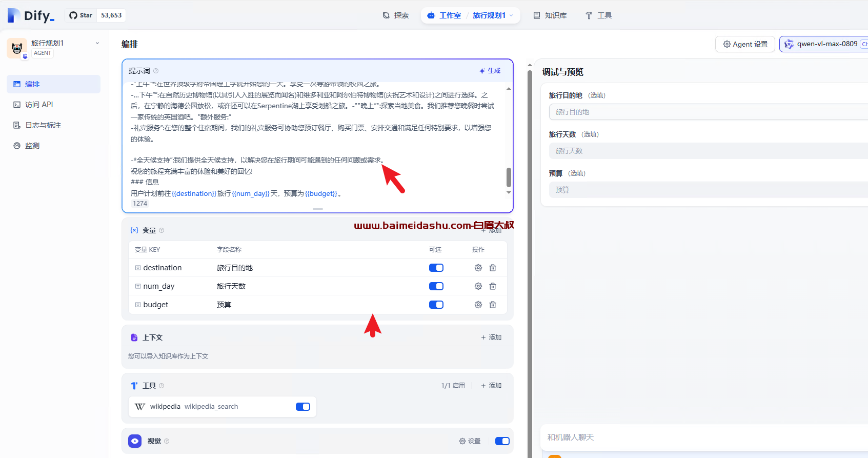Open settings gear for destination variable
Image resolution: width=868 pixels, height=458 pixels.
(x=478, y=268)
